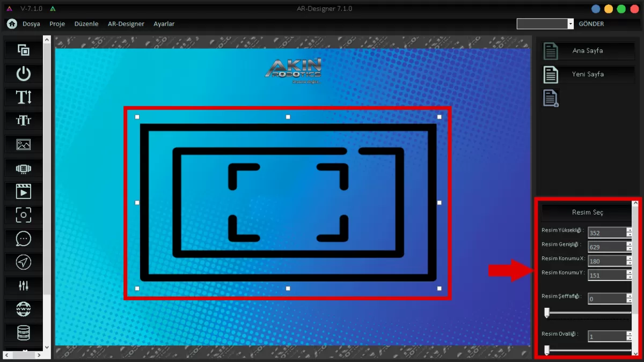Click the www globe tool icon
Image resolution: width=644 pixels, height=362 pixels.
[24, 309]
